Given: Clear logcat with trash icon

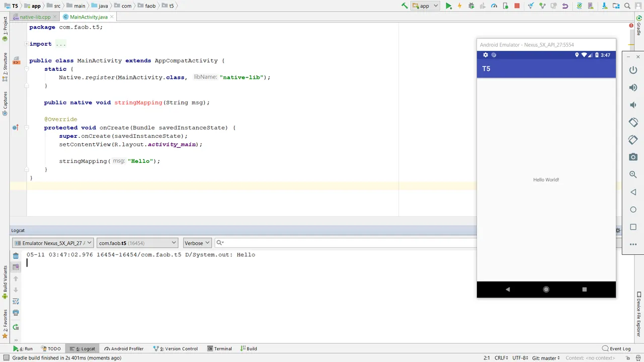Looking at the screenshot, I should (x=16, y=256).
